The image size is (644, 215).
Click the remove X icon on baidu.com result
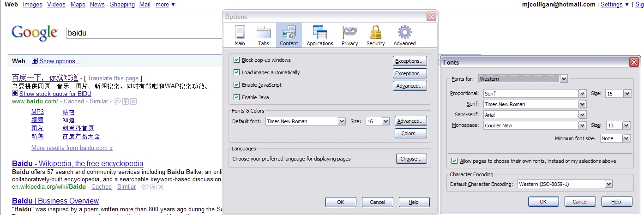[x=133, y=102]
